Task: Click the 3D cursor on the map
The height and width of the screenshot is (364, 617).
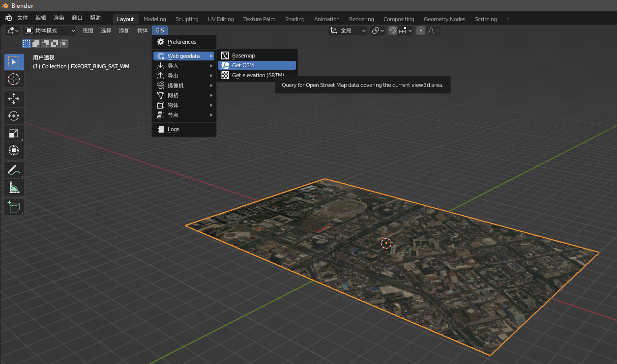Action: click(386, 243)
